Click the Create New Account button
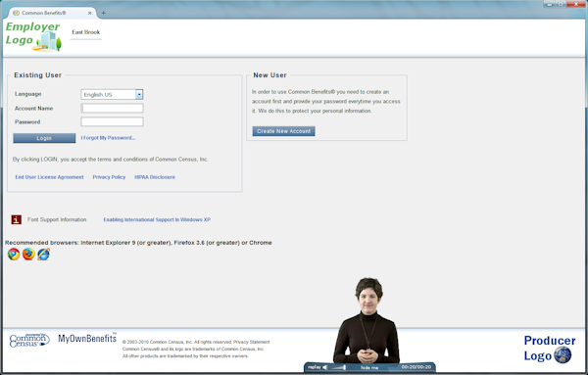 [283, 131]
